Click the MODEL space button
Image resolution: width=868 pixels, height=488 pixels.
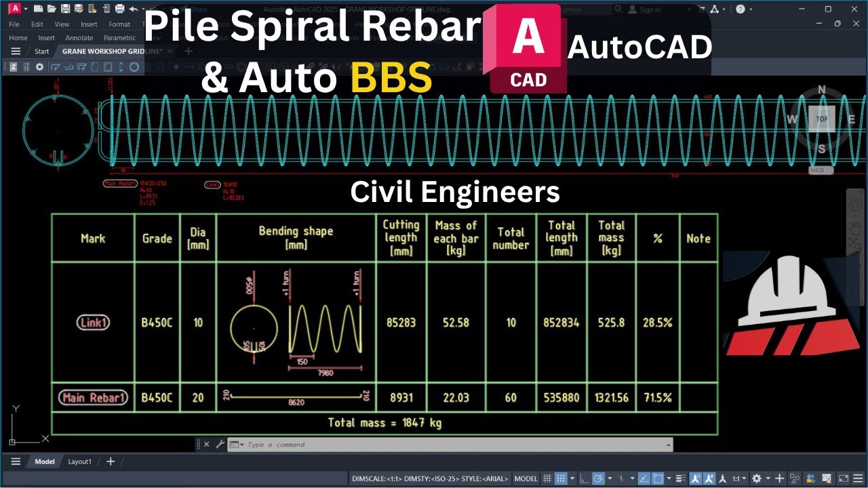click(x=526, y=479)
